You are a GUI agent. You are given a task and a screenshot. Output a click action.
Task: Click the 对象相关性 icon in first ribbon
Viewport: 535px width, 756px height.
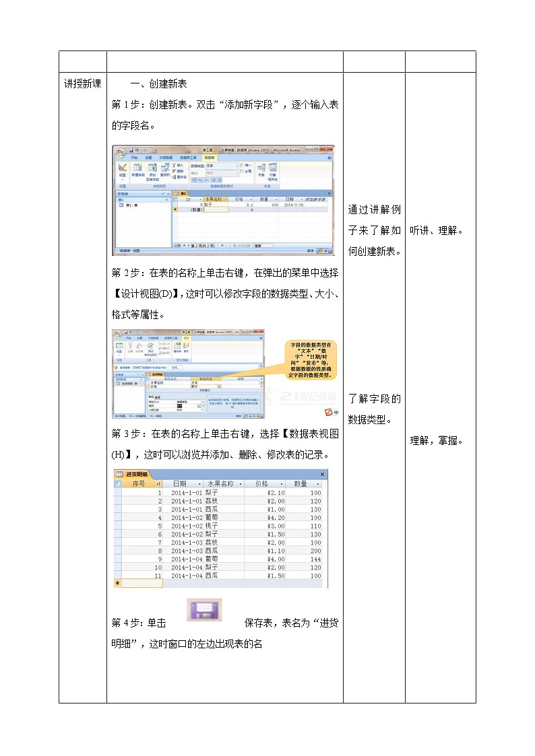pyautogui.click(x=273, y=168)
